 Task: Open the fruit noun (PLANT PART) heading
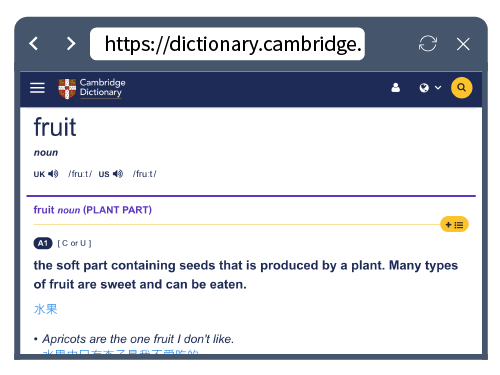[x=93, y=210]
